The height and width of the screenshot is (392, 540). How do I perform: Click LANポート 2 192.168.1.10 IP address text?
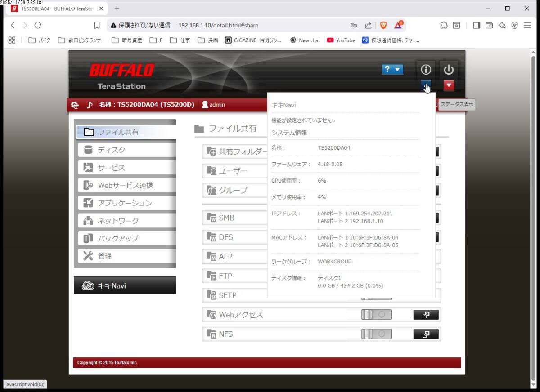[x=351, y=221]
